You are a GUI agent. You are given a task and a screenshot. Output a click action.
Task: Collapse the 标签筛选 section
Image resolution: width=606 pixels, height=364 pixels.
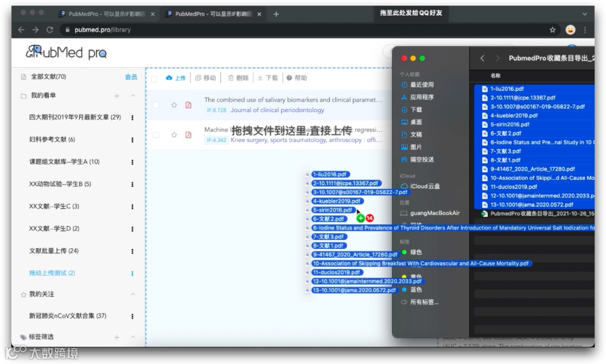click(x=133, y=337)
